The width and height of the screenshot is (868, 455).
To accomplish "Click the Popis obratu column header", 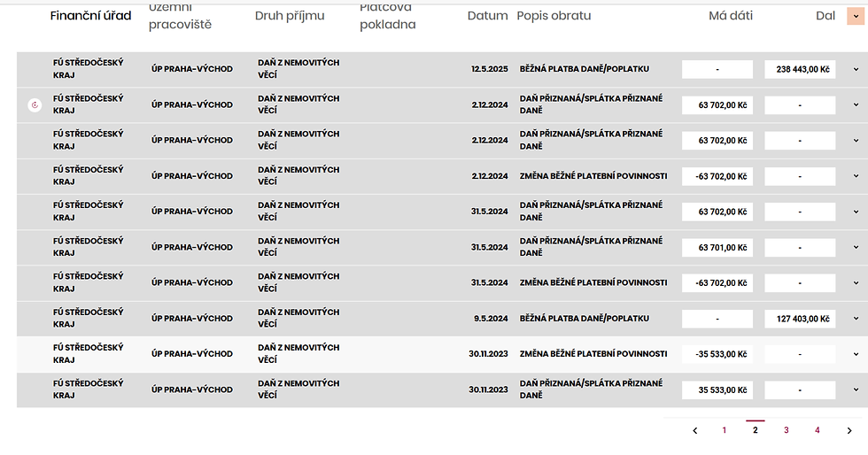I will tap(554, 16).
